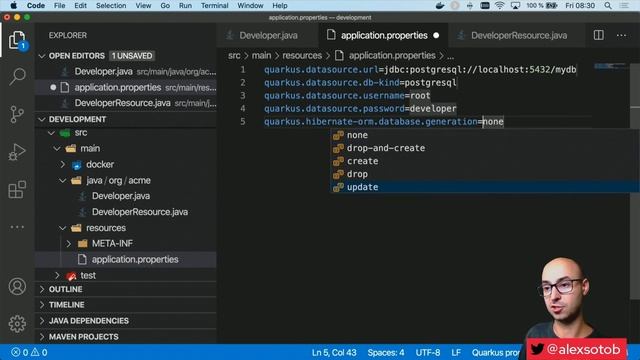Collapse the DEVELOPMENT folder section
Screen dimensions: 640x360
tap(42, 120)
